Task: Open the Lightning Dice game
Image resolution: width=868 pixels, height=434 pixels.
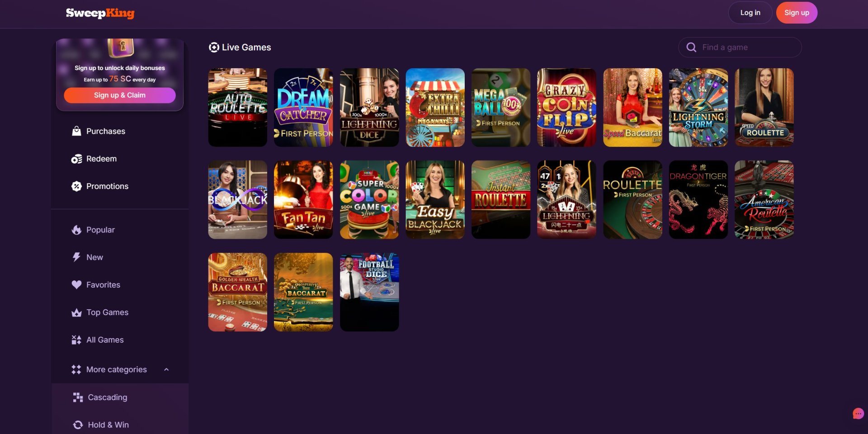Action: pyautogui.click(x=369, y=108)
